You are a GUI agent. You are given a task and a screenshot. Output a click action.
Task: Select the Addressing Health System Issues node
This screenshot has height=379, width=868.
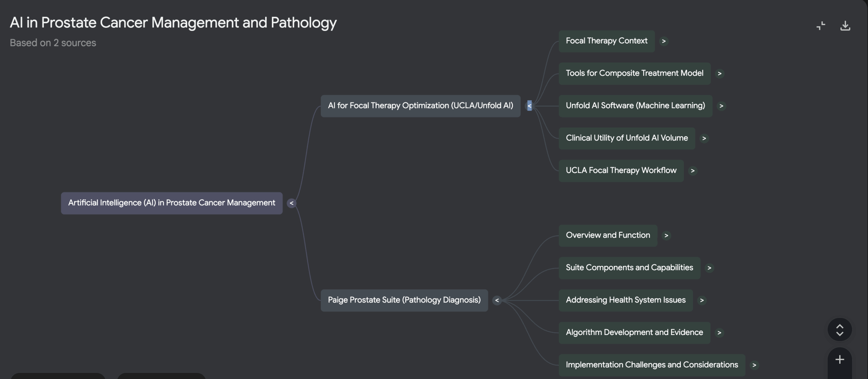(x=626, y=300)
